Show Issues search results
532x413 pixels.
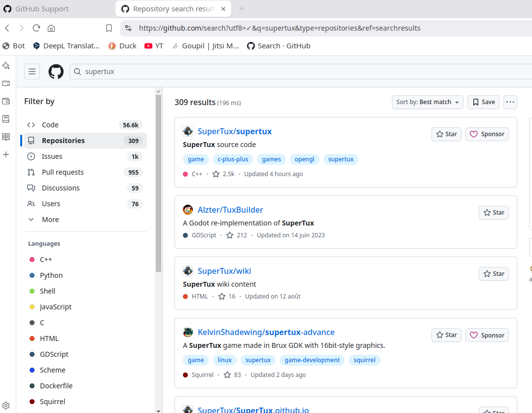click(85, 156)
